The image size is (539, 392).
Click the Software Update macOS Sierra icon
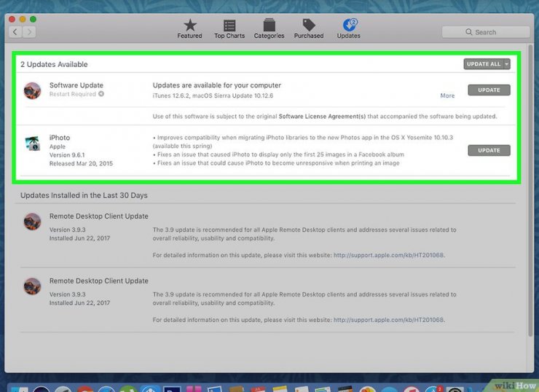(x=32, y=90)
